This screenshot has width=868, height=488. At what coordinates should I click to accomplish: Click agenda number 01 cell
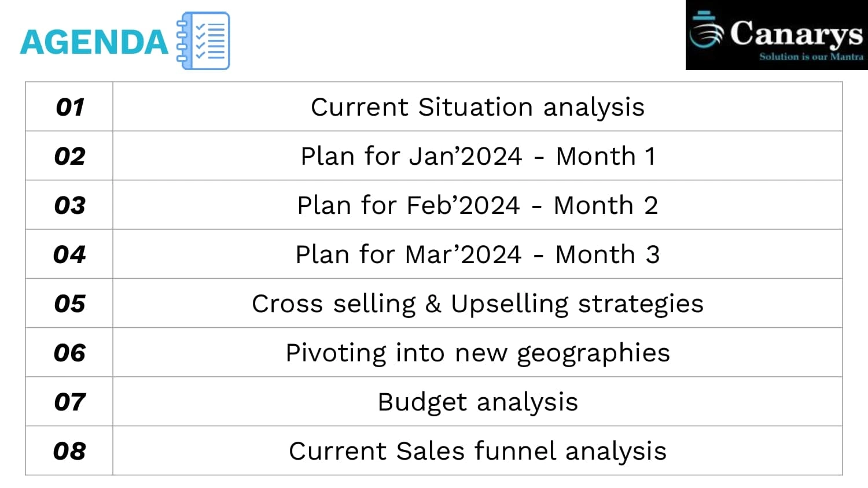click(x=69, y=107)
